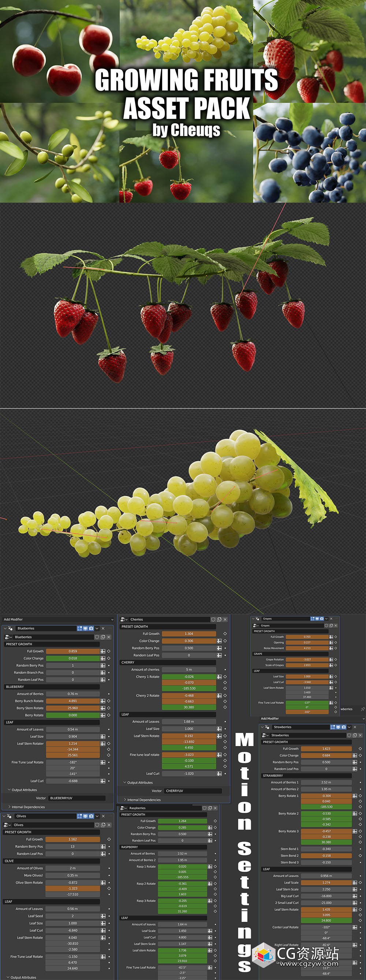
Task: Insert keyframe on Blueberries Full Growth
Action: pyautogui.click(x=109, y=651)
